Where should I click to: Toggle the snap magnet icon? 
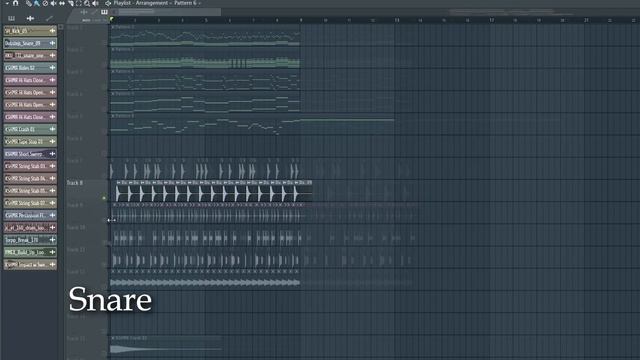16,3
